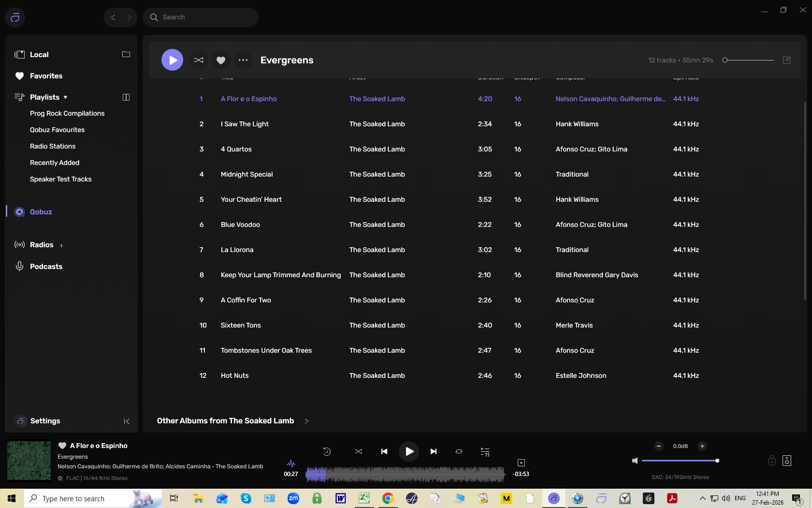The width and height of the screenshot is (812, 508).
Task: Toggle repeat mode in player bar
Action: pos(459,451)
